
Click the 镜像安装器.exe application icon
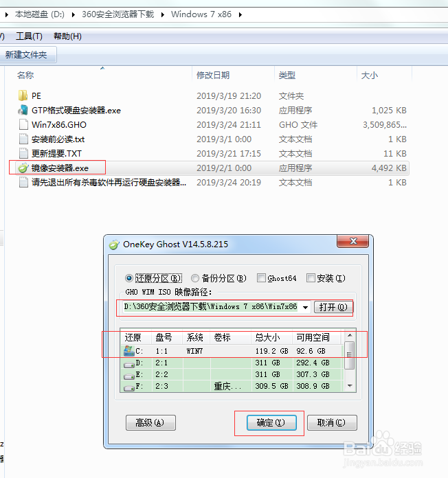pyautogui.click(x=23, y=168)
